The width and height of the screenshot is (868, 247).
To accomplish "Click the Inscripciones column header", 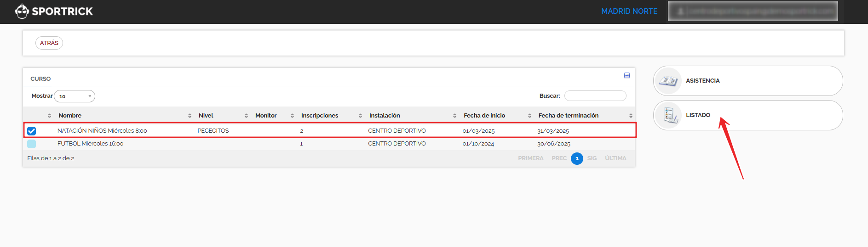I will click(320, 116).
